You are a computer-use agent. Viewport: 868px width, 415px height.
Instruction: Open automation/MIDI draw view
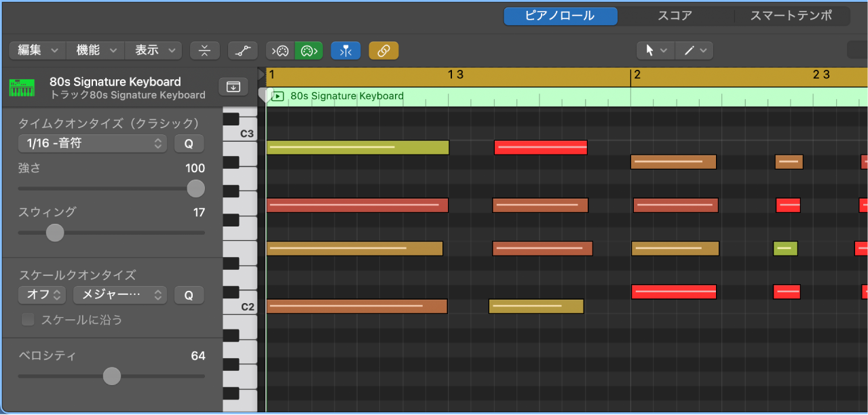click(242, 50)
